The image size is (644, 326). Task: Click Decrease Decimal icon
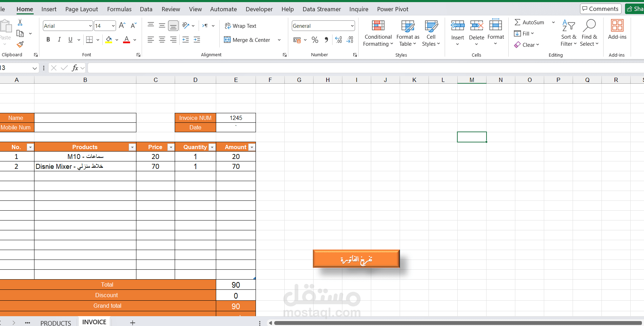click(350, 40)
